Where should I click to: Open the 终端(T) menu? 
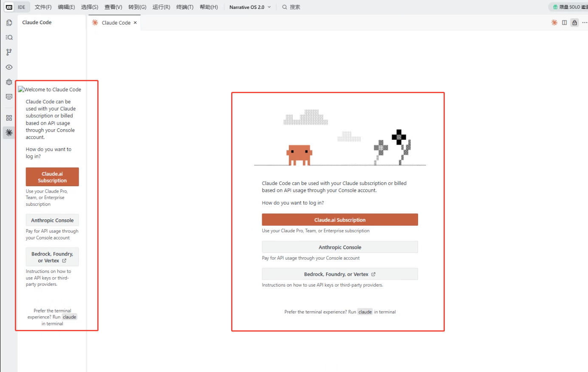click(x=185, y=7)
